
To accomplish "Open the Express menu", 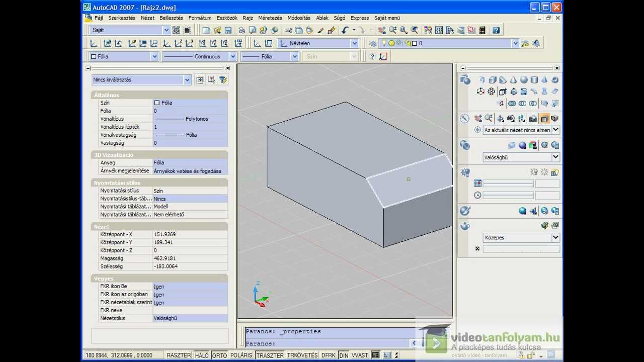I will [360, 18].
